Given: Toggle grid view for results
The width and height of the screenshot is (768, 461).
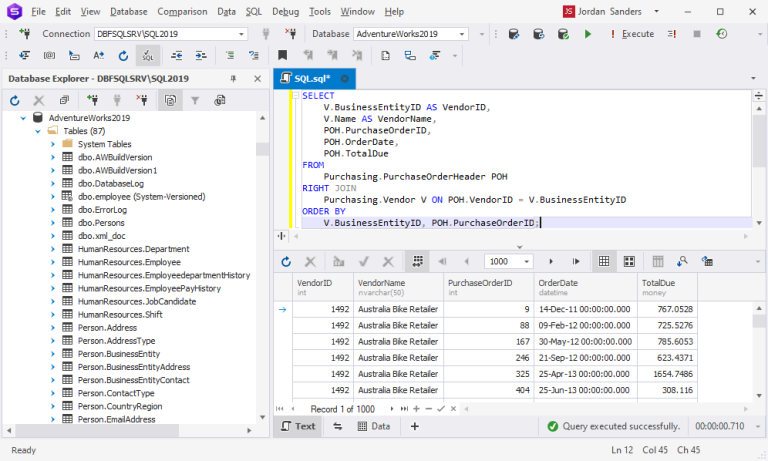Looking at the screenshot, I should click(x=604, y=262).
